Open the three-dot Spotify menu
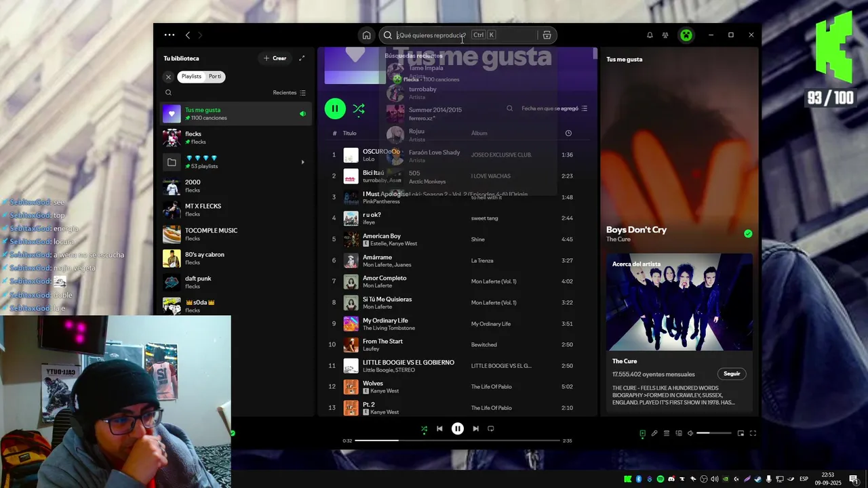This screenshot has height=488, width=868. coord(170,35)
